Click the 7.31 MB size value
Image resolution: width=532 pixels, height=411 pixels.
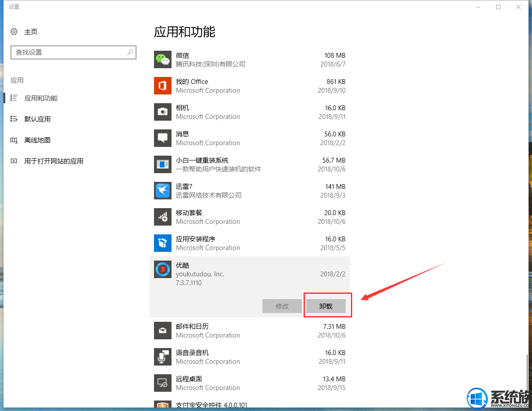[334, 326]
